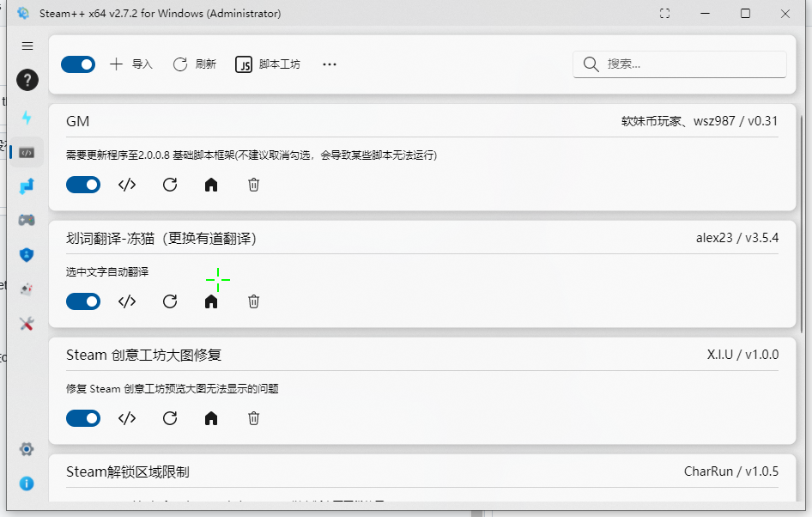Refresh the 划词翻译-冻猫 script
This screenshot has height=517, width=812.
(169, 301)
